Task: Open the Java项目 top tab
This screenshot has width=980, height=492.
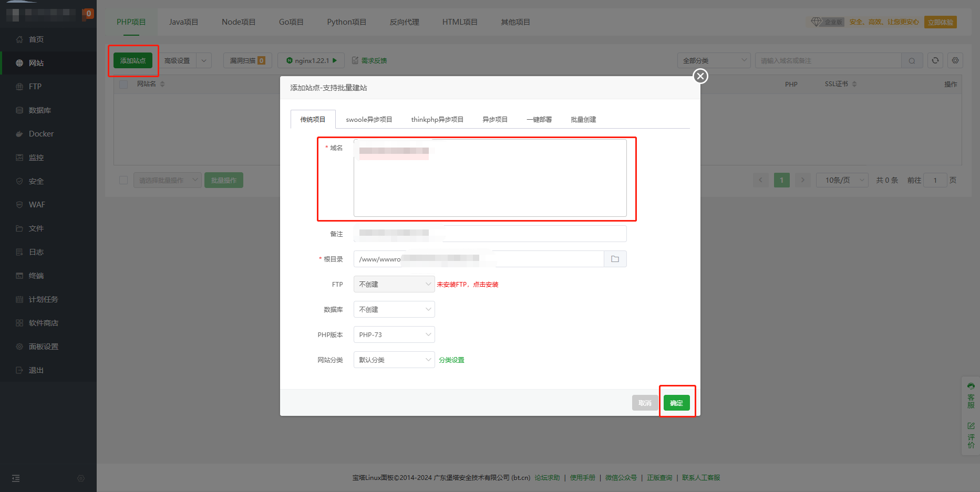Action: pyautogui.click(x=183, y=22)
